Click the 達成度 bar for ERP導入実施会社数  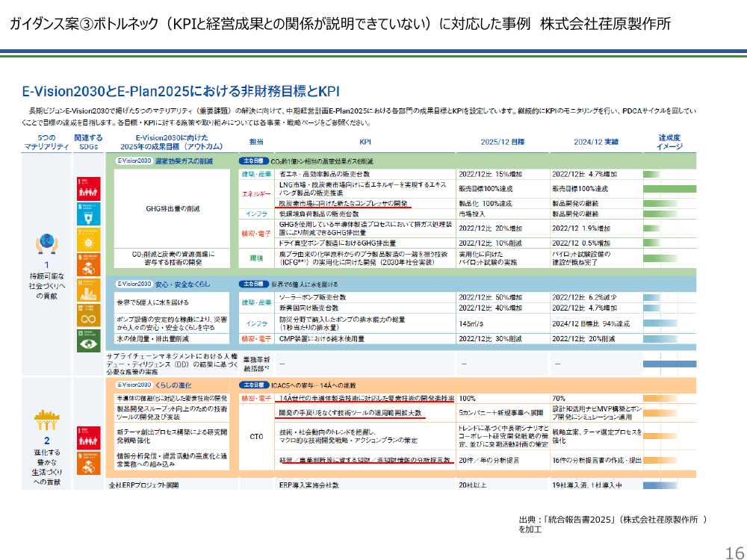click(x=660, y=485)
